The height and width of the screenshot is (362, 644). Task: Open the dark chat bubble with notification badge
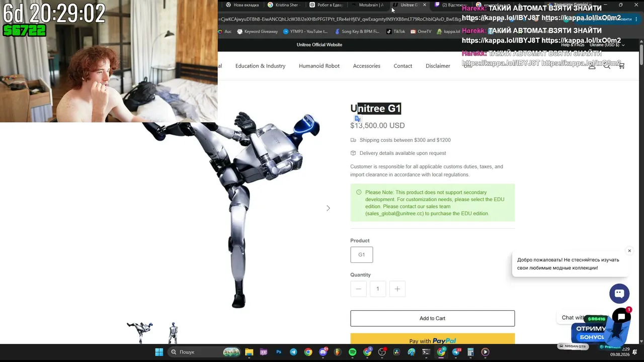pyautogui.click(x=622, y=317)
